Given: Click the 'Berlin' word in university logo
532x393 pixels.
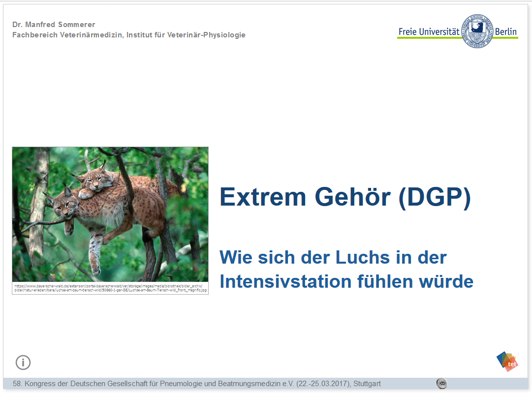Looking at the screenshot, I should tap(506, 32).
